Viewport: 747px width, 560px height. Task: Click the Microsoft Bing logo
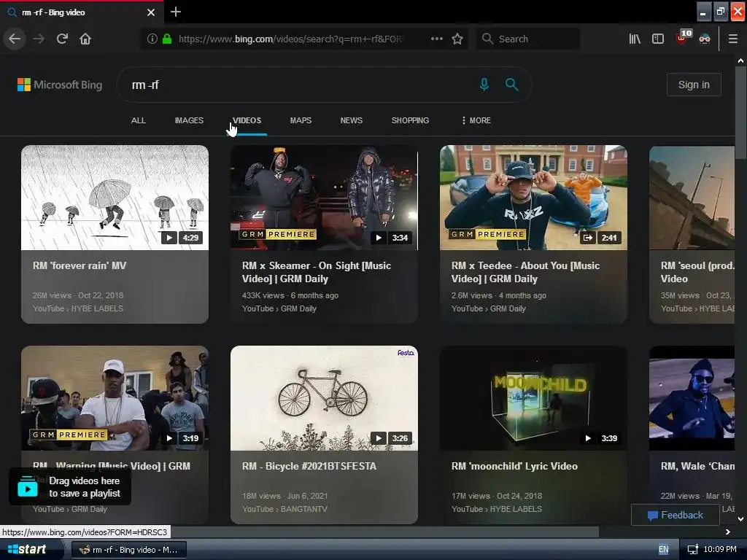pyautogui.click(x=60, y=85)
